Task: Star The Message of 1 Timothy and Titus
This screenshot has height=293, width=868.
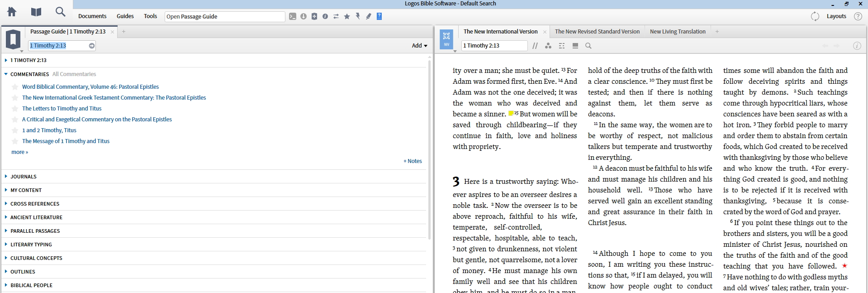Action: coord(15,141)
